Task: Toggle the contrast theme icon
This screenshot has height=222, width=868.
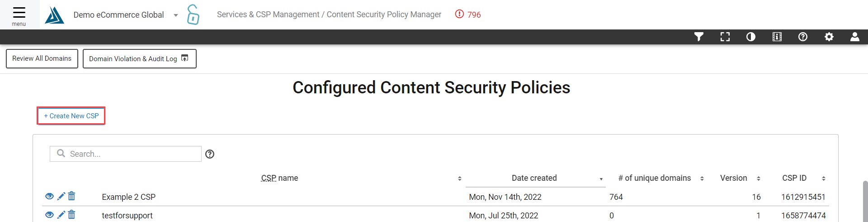Action: point(751,37)
